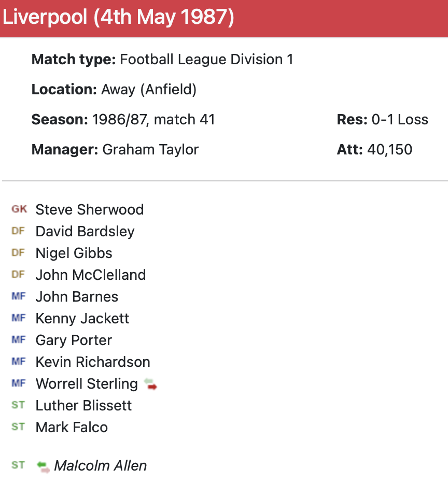The height and width of the screenshot is (483, 448).
Task: Open Steve Sherwood's player page
Action: tap(89, 209)
